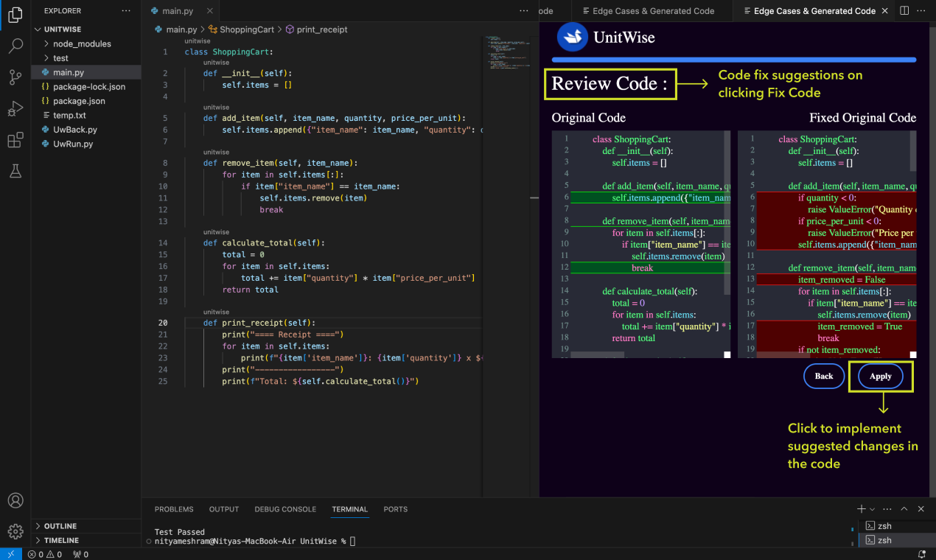The width and height of the screenshot is (936, 560).
Task: Switch to the PROBLEMS panel tab
Action: click(x=174, y=509)
